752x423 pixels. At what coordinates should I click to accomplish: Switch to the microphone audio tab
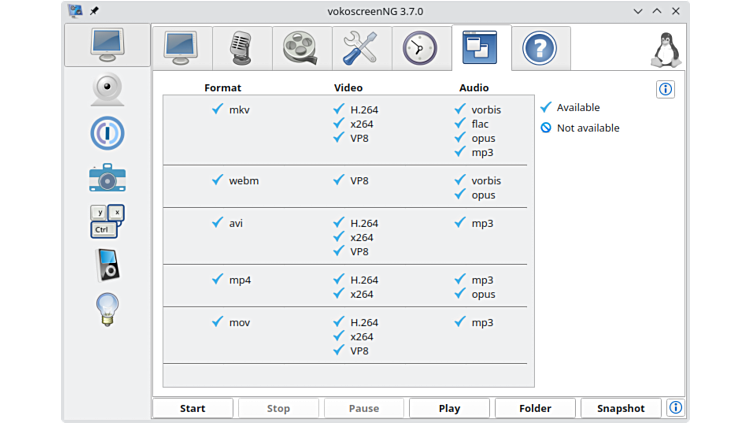coord(241,48)
